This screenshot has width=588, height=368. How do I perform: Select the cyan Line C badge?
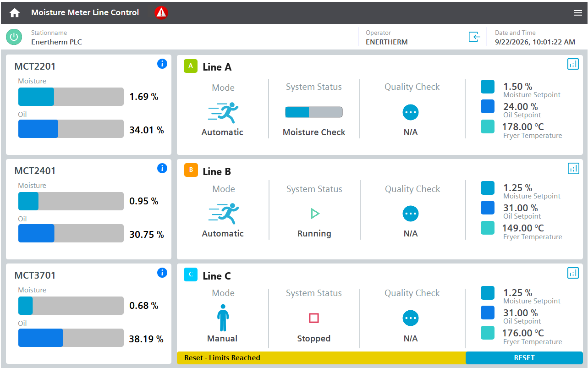tap(191, 275)
